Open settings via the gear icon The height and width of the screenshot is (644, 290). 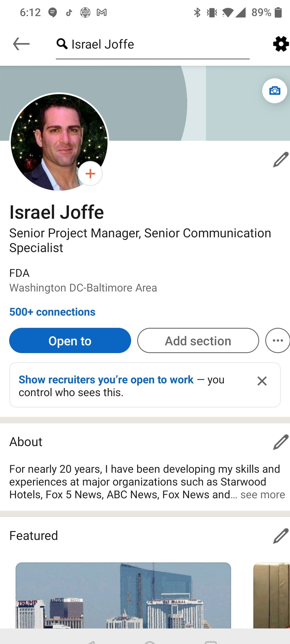281,44
